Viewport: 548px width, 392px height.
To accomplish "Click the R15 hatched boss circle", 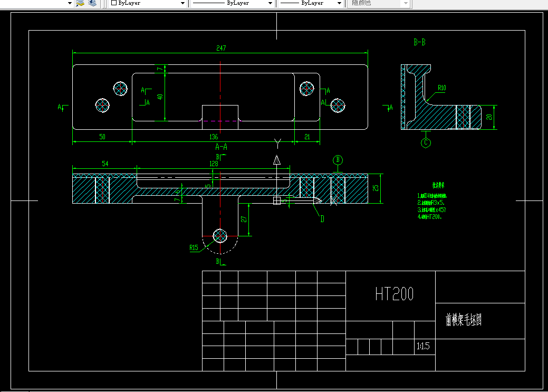I will coord(220,236).
